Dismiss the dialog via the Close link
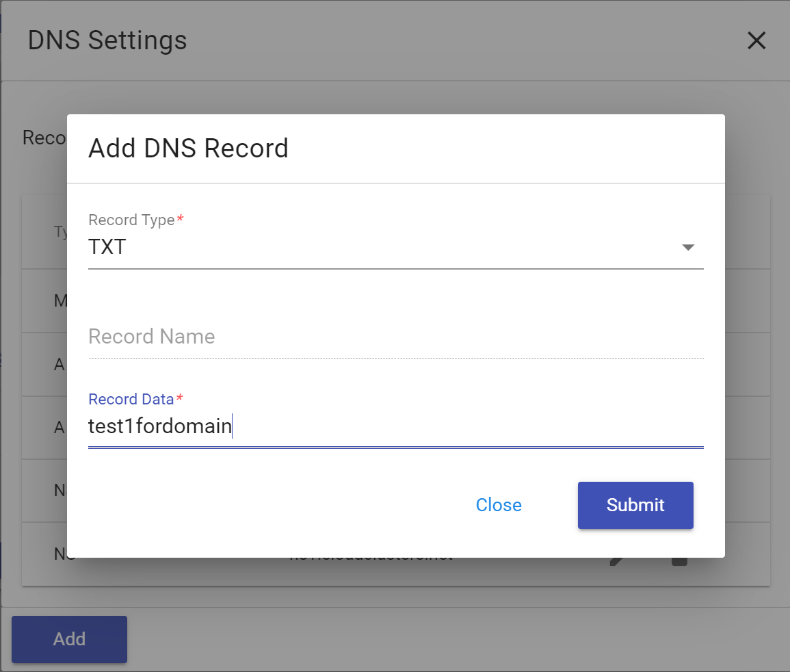Screen dimensions: 790x672 499,505
